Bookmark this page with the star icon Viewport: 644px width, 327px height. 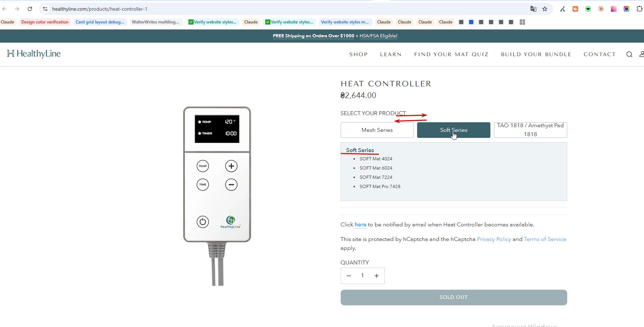pos(545,9)
